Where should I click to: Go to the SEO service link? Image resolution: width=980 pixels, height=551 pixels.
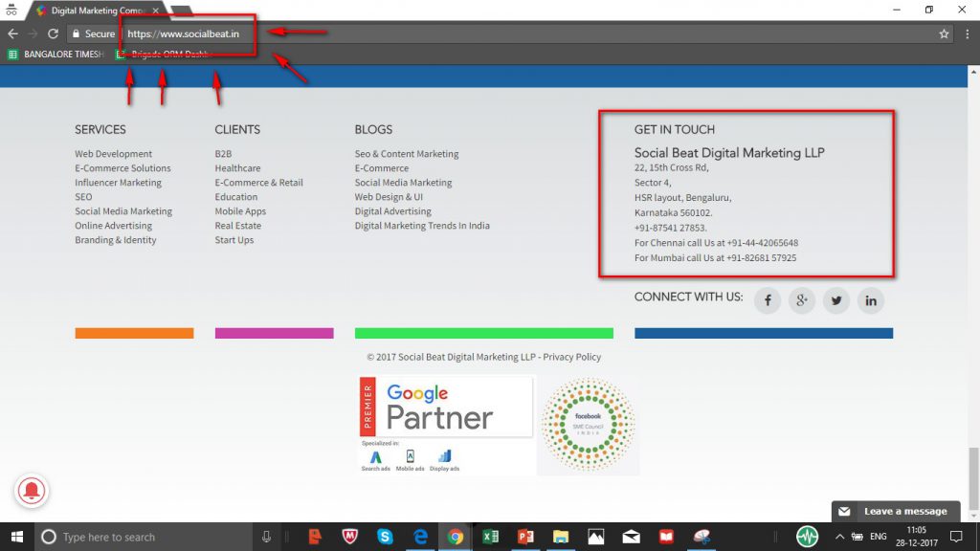pyautogui.click(x=83, y=197)
